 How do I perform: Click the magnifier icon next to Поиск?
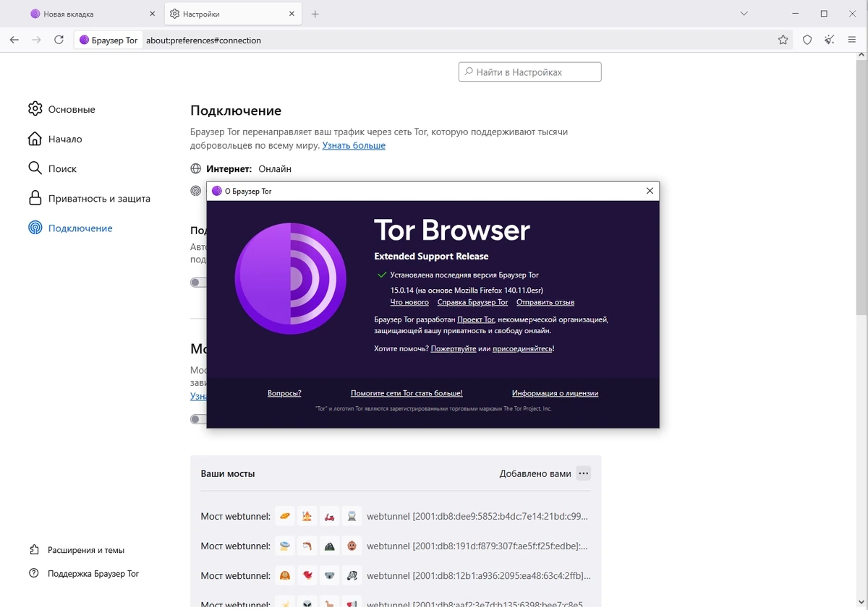coord(35,168)
